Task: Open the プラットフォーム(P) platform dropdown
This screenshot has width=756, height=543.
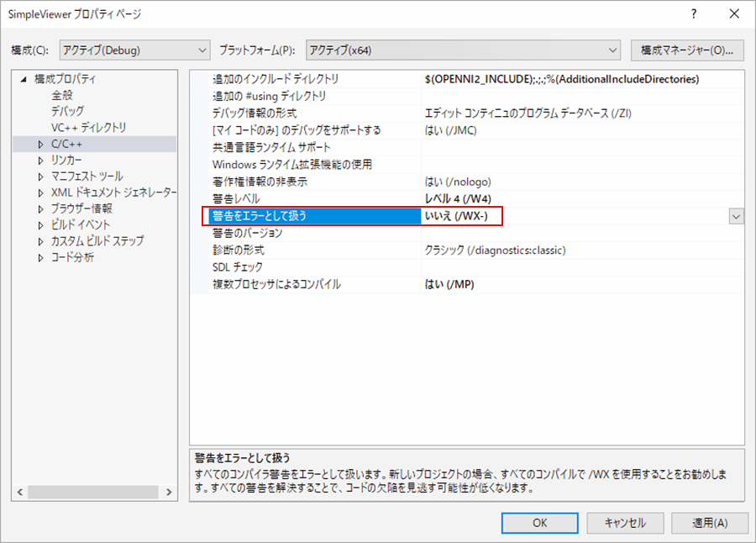Action: (463, 50)
